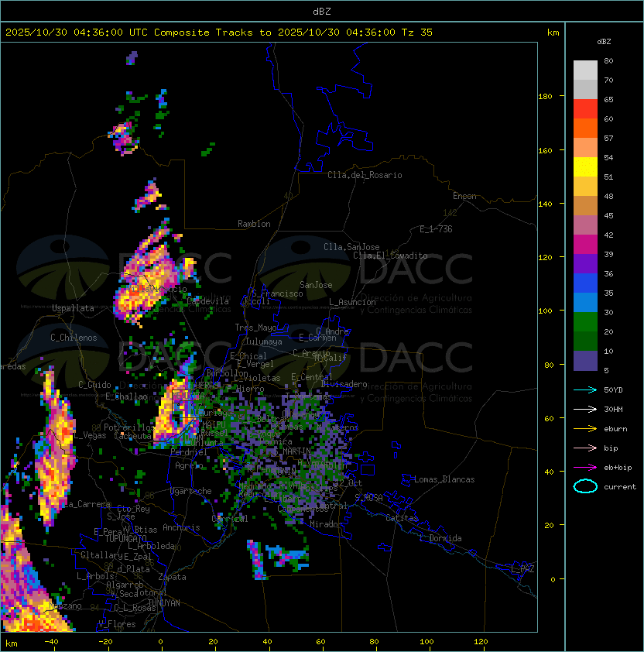The width and height of the screenshot is (644, 652).
Task: Click the 'Mirador' map label
Action: (327, 524)
